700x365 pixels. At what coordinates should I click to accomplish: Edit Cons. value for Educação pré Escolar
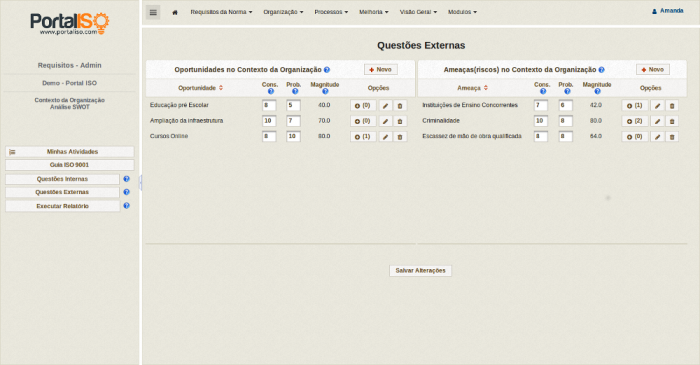coord(269,106)
